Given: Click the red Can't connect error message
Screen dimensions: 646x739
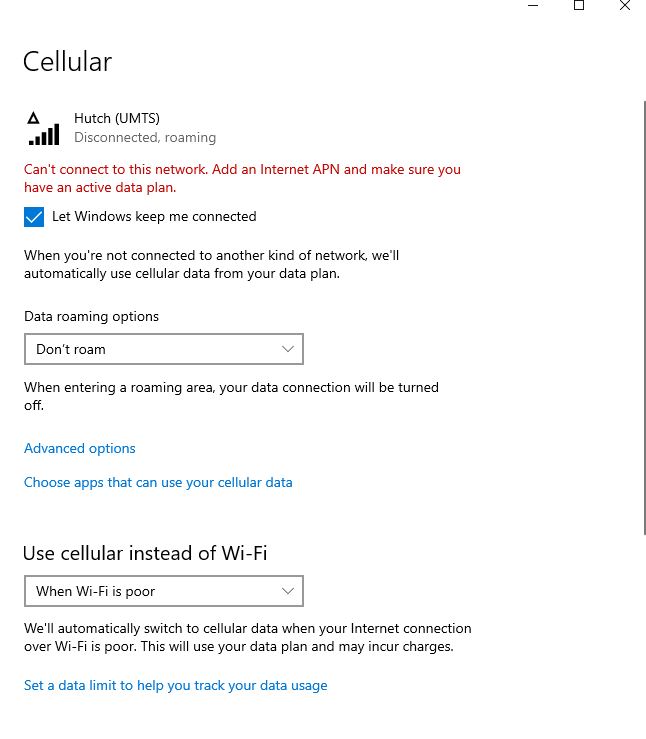Looking at the screenshot, I should (x=242, y=178).
